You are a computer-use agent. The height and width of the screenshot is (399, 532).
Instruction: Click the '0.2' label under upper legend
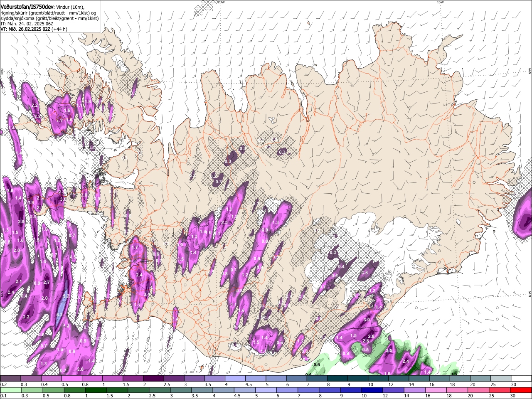pyautogui.click(x=3, y=384)
